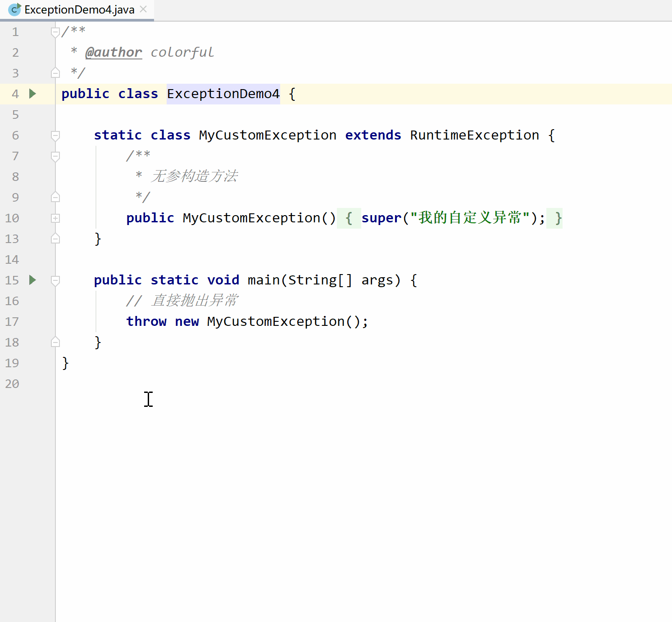672x622 pixels.
Task: Collapse the author Javadoc comment at line 1
Action: [55, 32]
